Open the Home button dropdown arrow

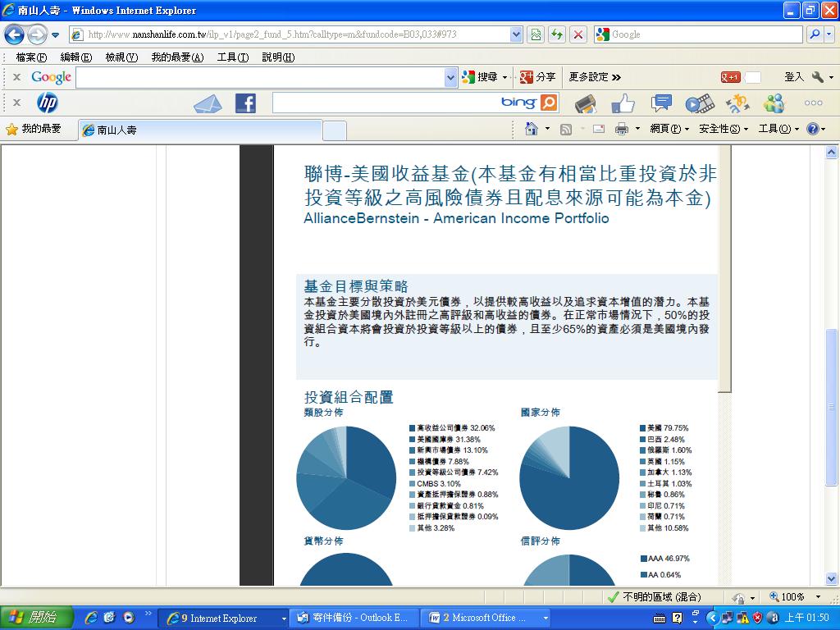coord(547,129)
